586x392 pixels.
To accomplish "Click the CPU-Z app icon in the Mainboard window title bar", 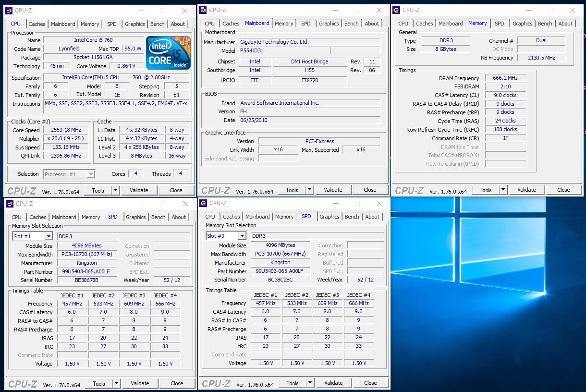I will click(203, 10).
